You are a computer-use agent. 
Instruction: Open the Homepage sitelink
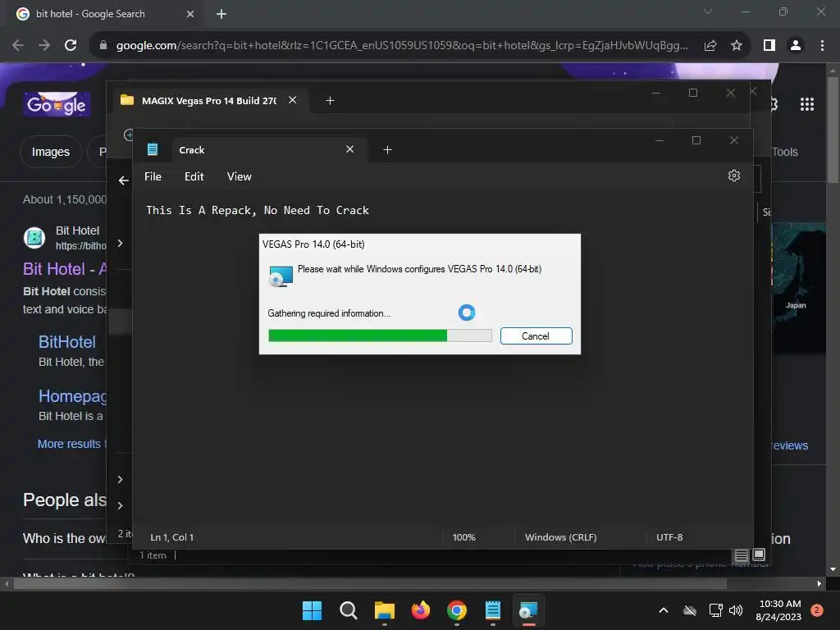73,396
